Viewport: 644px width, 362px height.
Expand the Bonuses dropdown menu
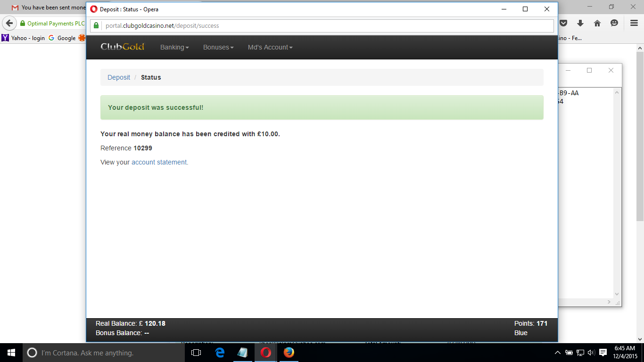218,47
